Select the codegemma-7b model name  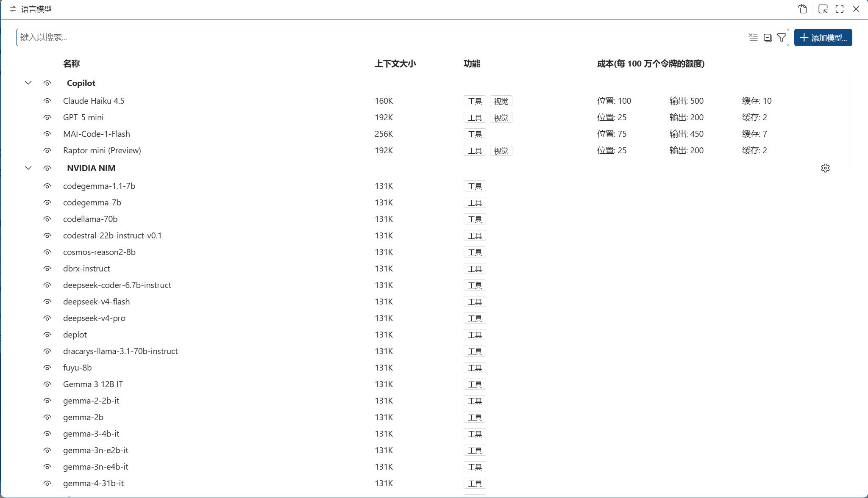tap(92, 202)
